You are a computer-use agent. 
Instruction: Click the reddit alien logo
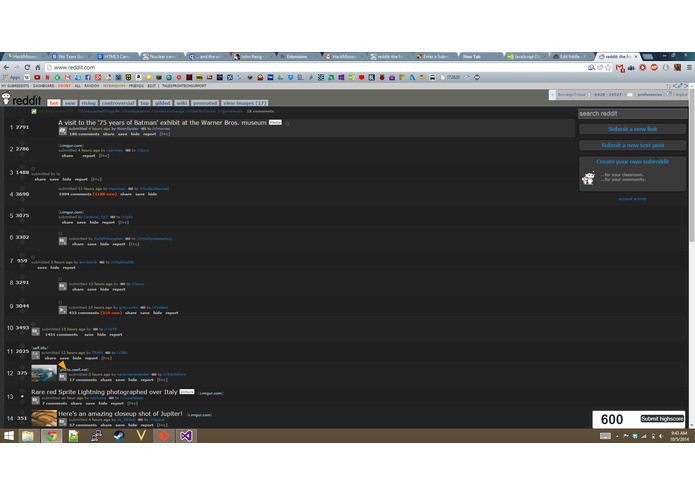6,98
